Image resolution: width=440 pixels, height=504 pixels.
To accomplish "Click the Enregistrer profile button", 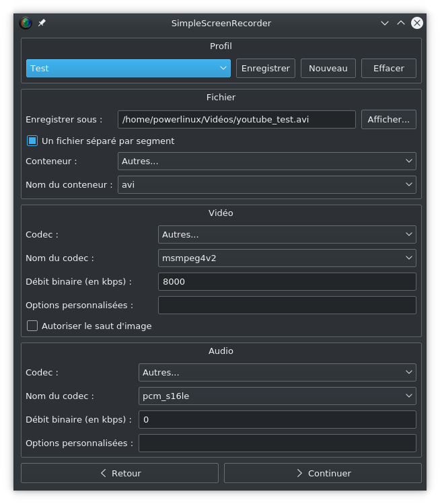I will [266, 68].
